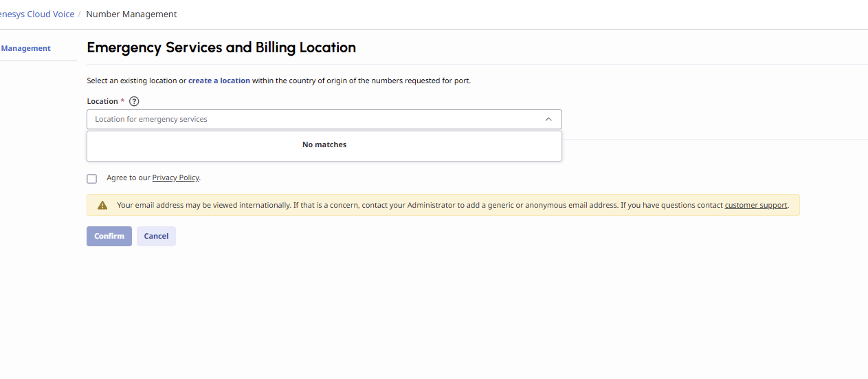Click the red required asterisk beside Location
This screenshot has width=868, height=379.
pyautogui.click(x=122, y=100)
